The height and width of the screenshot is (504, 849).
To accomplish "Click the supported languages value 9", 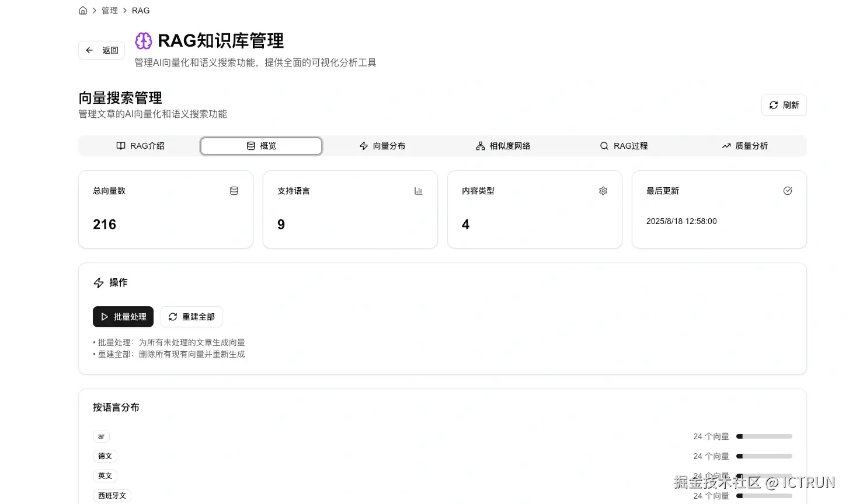I will [281, 225].
